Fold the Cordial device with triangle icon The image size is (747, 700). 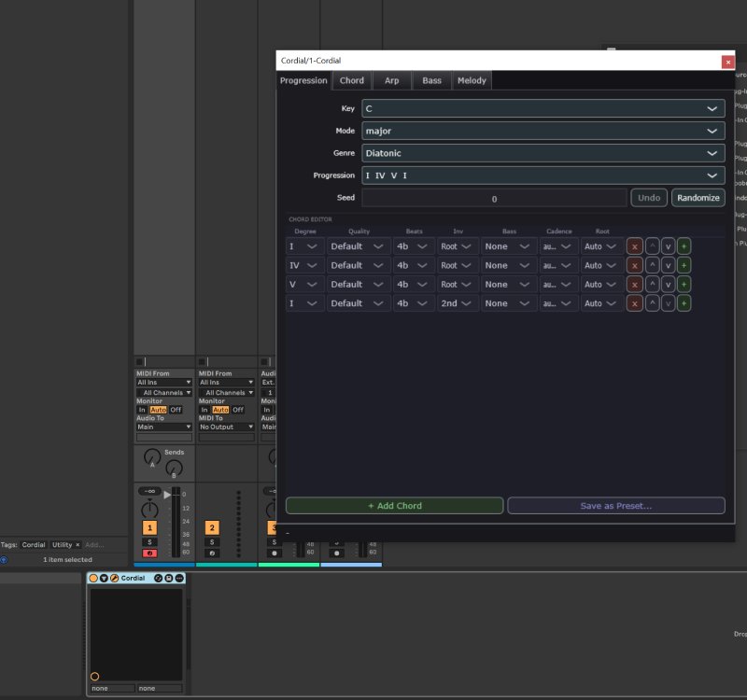104,578
